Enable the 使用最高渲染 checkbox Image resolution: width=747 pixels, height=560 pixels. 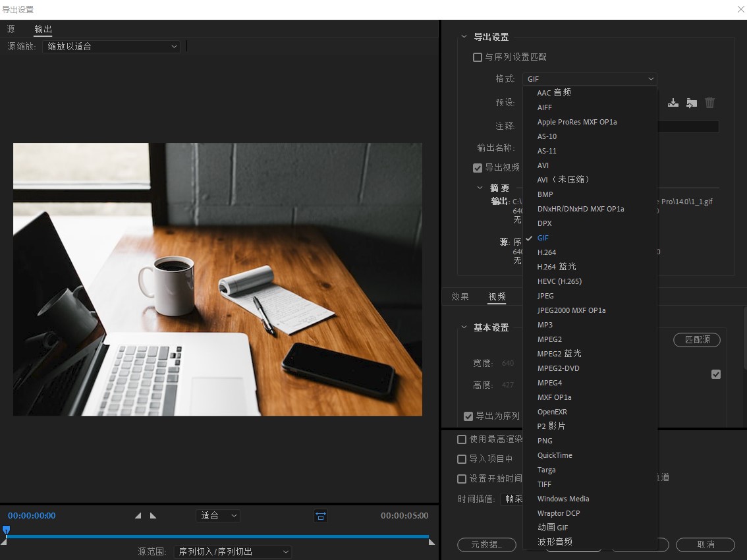pyautogui.click(x=462, y=439)
